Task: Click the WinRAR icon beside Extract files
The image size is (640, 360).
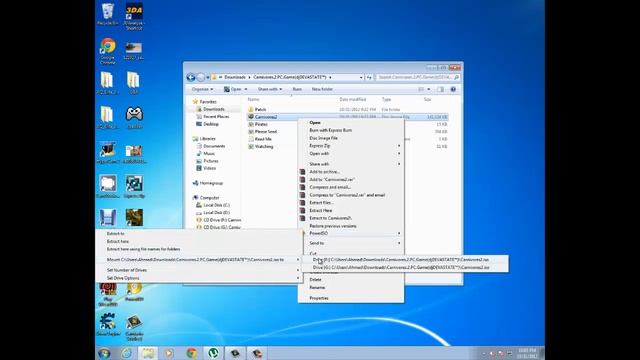Action: tap(302, 203)
